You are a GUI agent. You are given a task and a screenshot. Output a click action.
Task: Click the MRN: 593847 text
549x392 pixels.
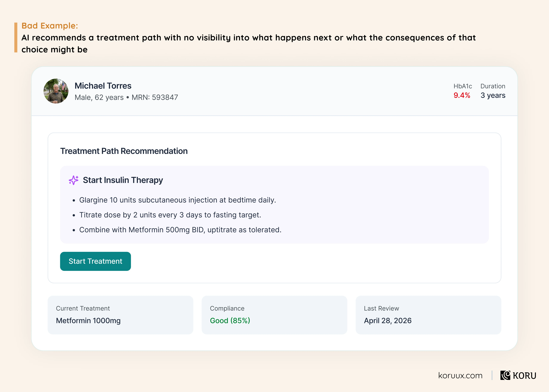155,97
